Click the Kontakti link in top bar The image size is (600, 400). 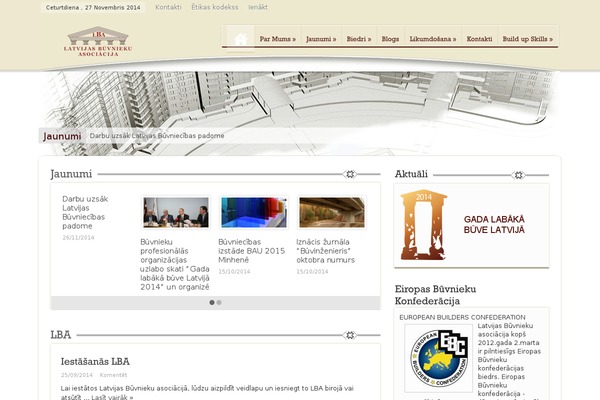(x=168, y=7)
